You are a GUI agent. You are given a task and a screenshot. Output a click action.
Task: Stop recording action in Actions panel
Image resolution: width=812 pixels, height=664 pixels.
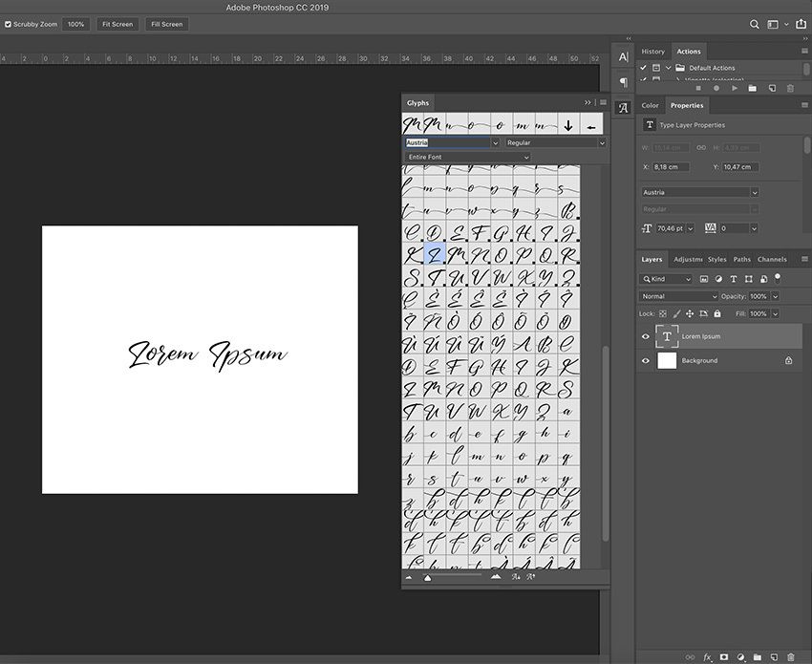(x=698, y=89)
